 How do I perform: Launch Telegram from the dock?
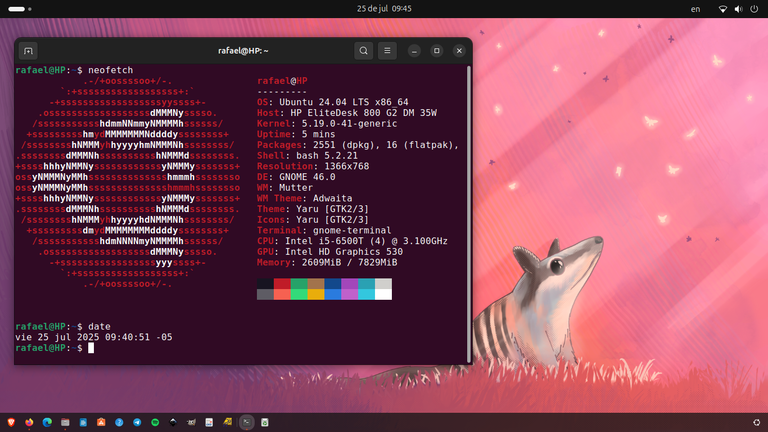[x=137, y=422]
